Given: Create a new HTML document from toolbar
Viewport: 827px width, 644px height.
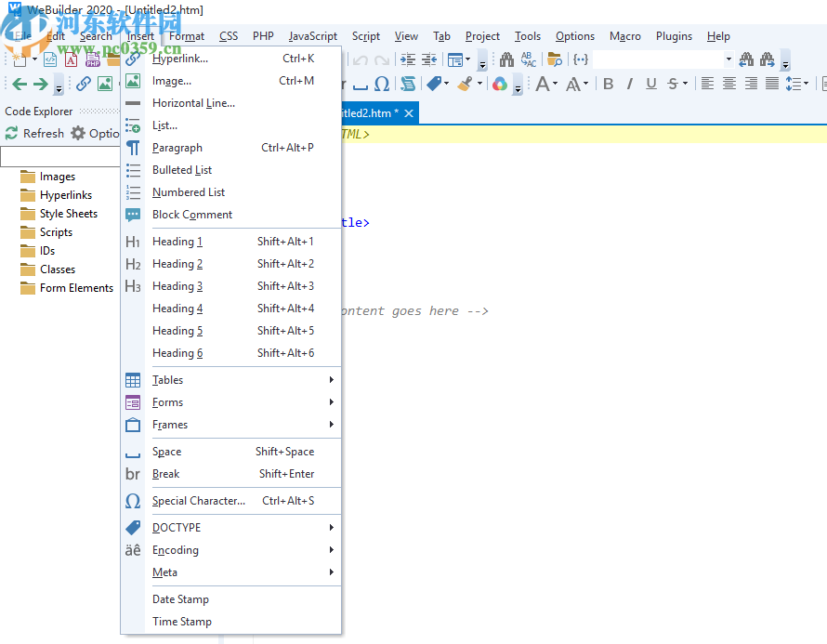Looking at the screenshot, I should click(50, 59).
